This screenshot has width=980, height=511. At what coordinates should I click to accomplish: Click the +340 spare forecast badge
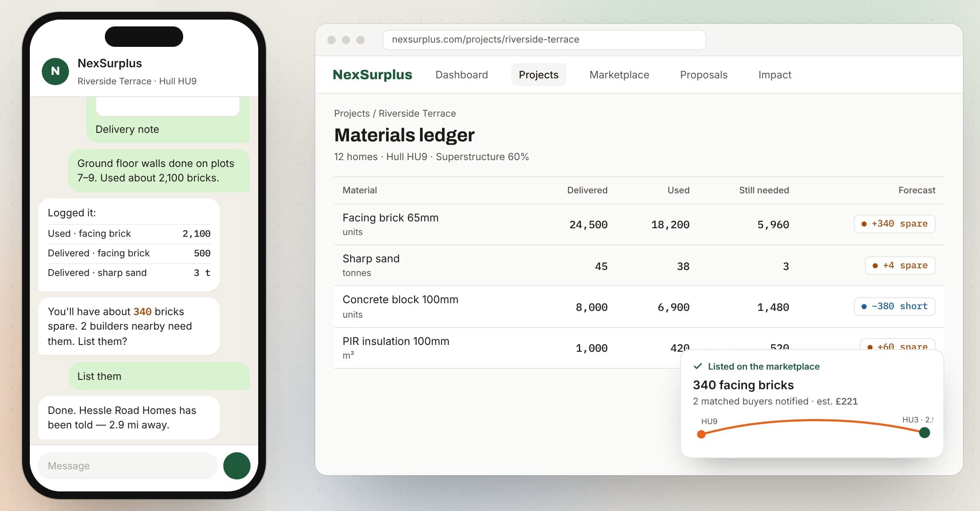[x=894, y=224]
